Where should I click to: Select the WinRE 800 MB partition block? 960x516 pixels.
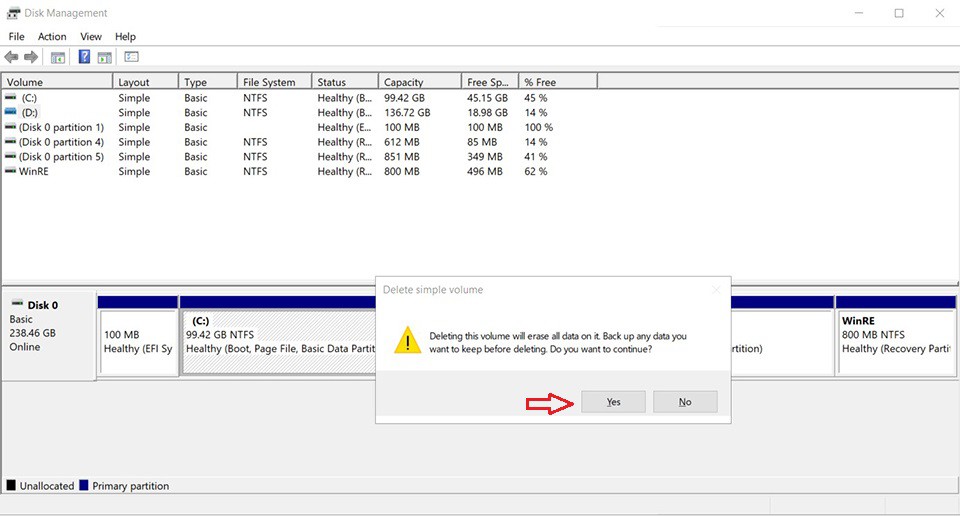(895, 341)
